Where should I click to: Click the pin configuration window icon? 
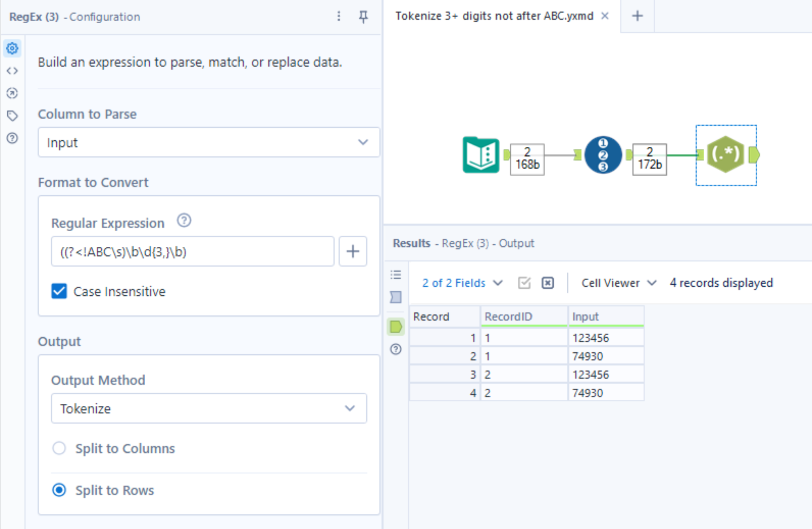pos(363,17)
